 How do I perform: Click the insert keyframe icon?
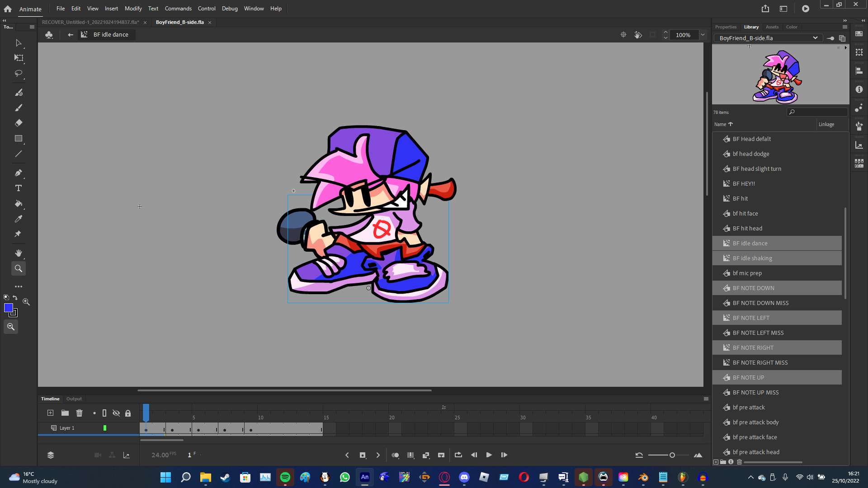363,455
